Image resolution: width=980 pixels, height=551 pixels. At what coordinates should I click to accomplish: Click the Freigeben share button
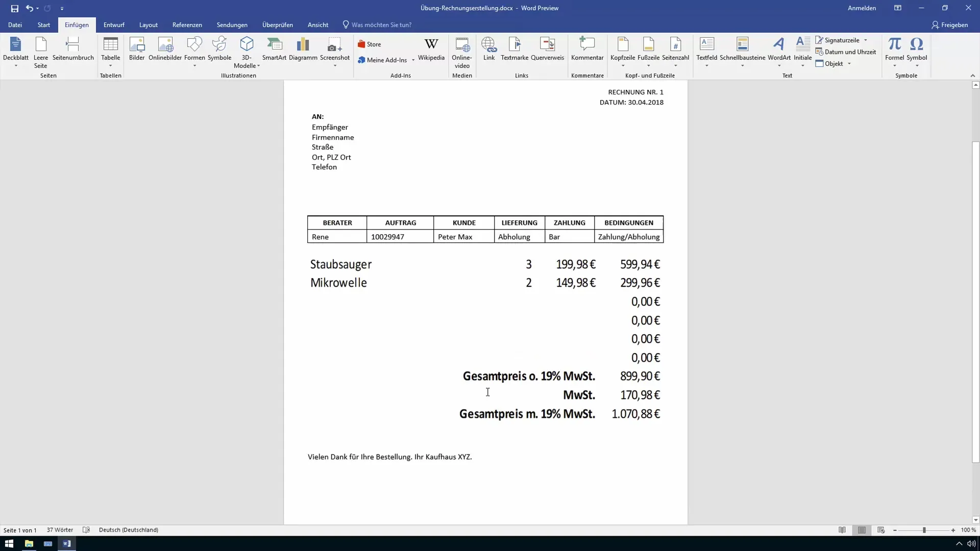[950, 25]
